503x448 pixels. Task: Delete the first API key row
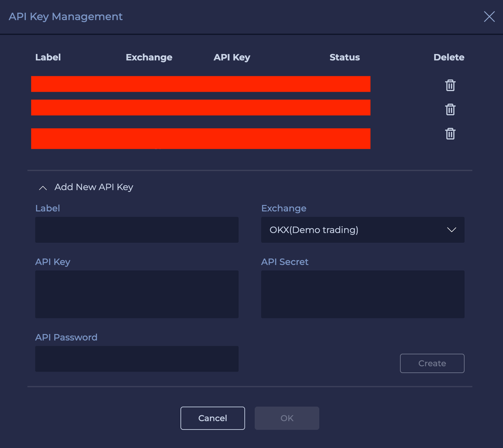tap(450, 85)
